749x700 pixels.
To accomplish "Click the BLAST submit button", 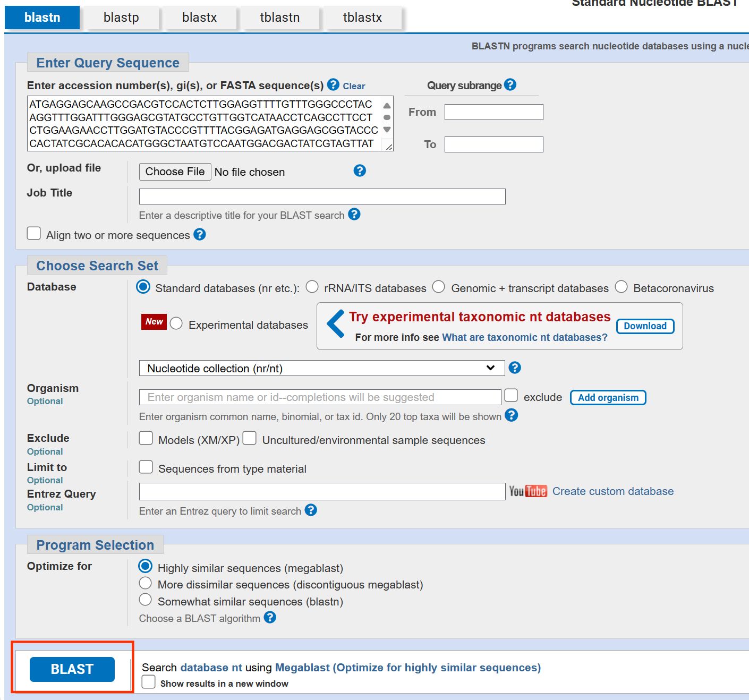I will (x=72, y=669).
